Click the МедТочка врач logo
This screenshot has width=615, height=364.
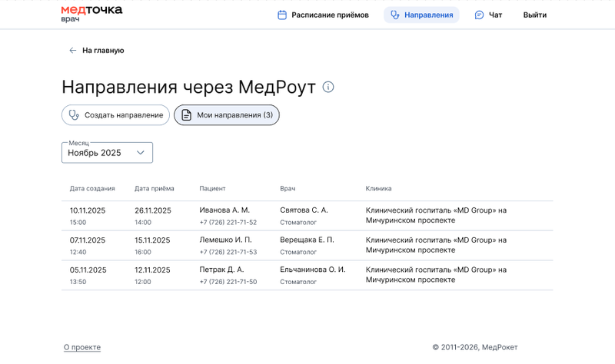point(91,13)
